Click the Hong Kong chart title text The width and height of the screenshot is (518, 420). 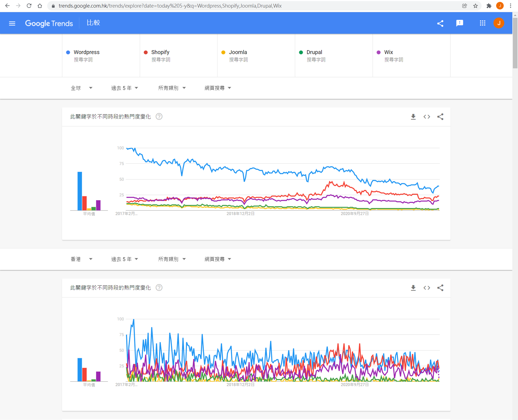click(x=110, y=288)
